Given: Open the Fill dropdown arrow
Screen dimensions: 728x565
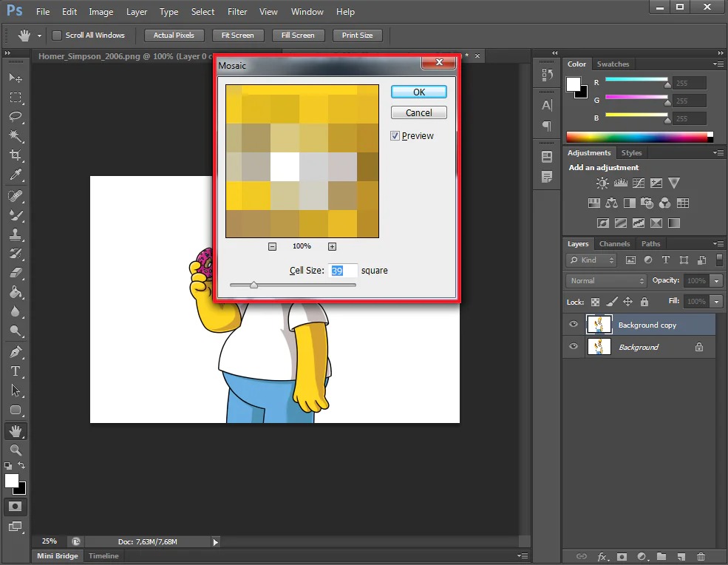Looking at the screenshot, I should [716, 302].
